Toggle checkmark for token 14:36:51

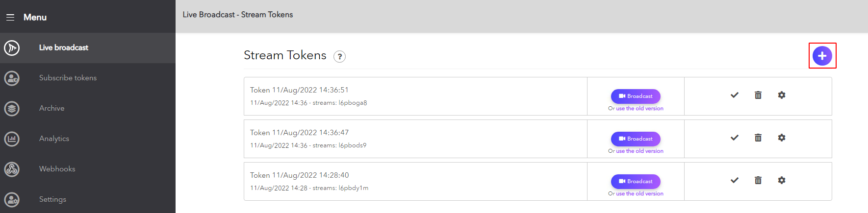point(735,95)
